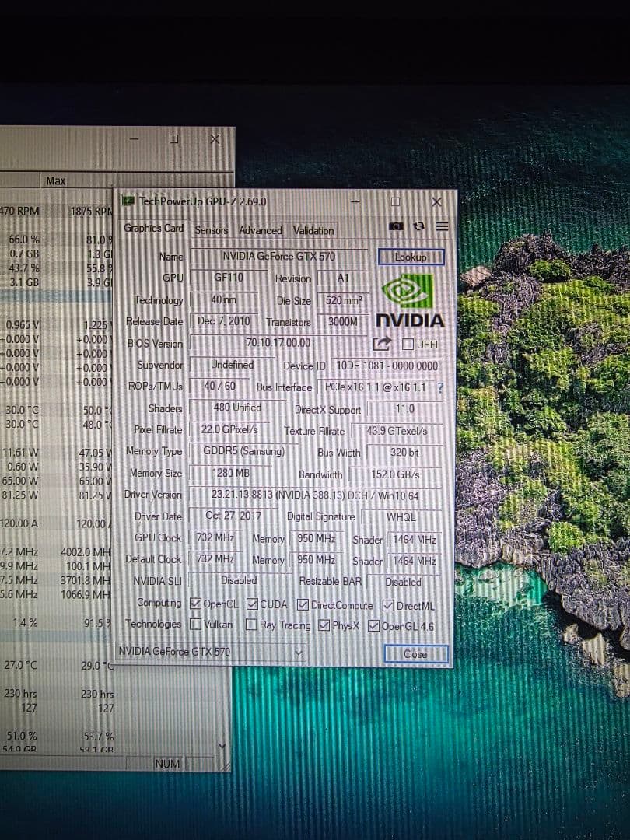This screenshot has height=840, width=630.
Task: Click the Bus Width 320 bit field
Action: coord(404,453)
